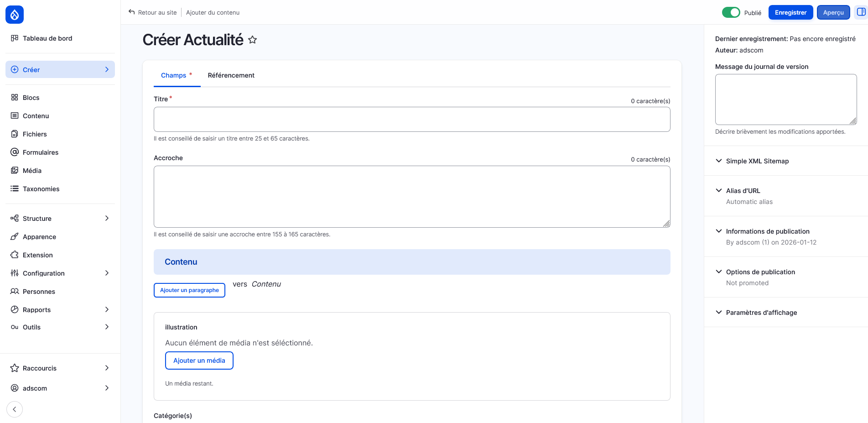
Task: Open the Média image icon
Action: point(14,170)
